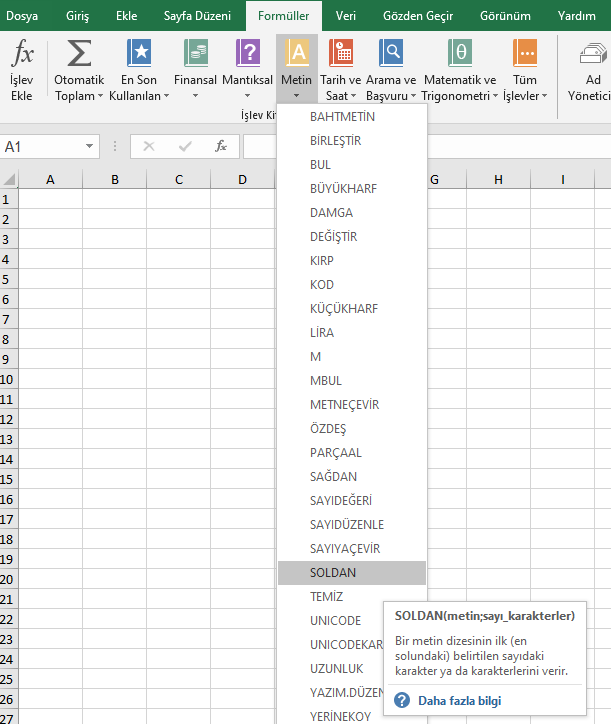This screenshot has width=611, height=724.
Task: Click the Daha fazla bilgi link
Action: click(x=459, y=701)
